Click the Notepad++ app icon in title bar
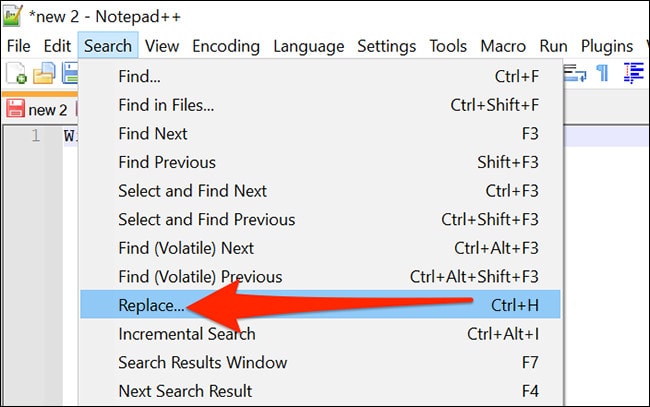650x407 pixels. 13,15
